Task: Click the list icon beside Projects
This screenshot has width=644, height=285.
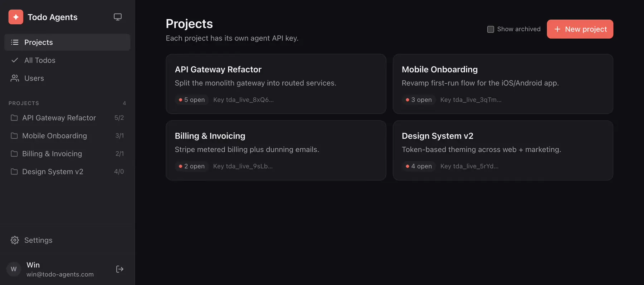Action: (15, 42)
